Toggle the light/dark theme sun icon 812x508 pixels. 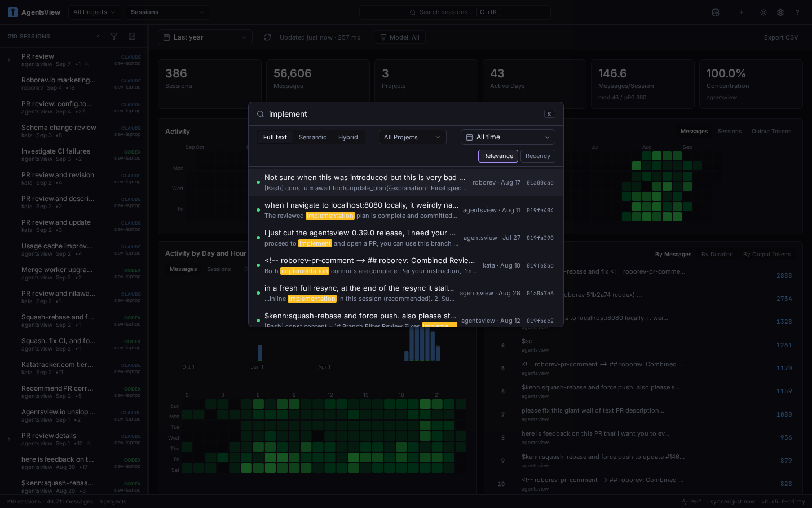click(x=764, y=12)
